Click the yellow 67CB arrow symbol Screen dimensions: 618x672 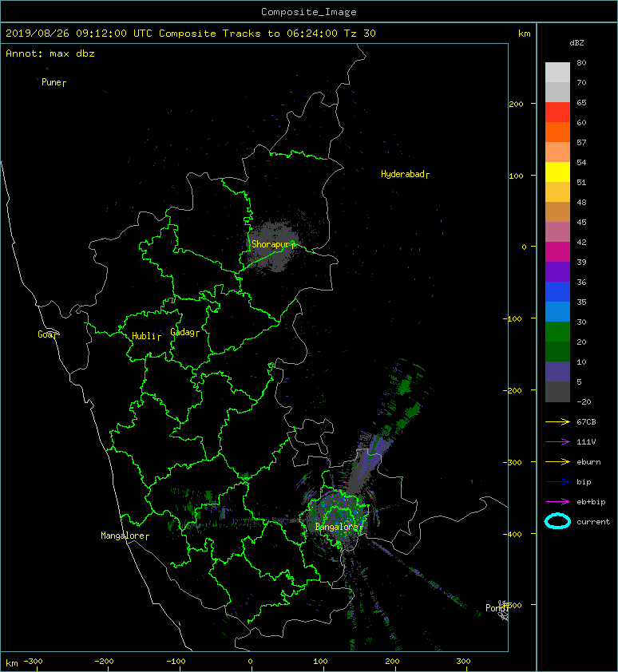[557, 422]
